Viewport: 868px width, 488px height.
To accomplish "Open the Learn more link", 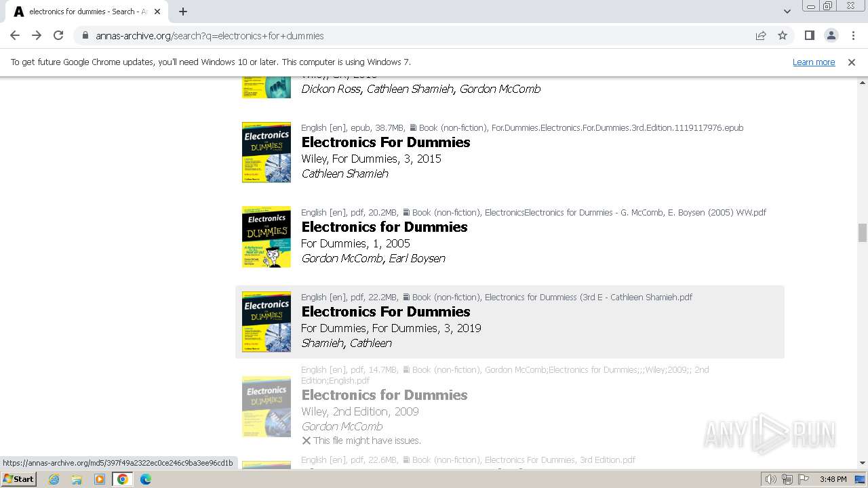I will coord(814,62).
